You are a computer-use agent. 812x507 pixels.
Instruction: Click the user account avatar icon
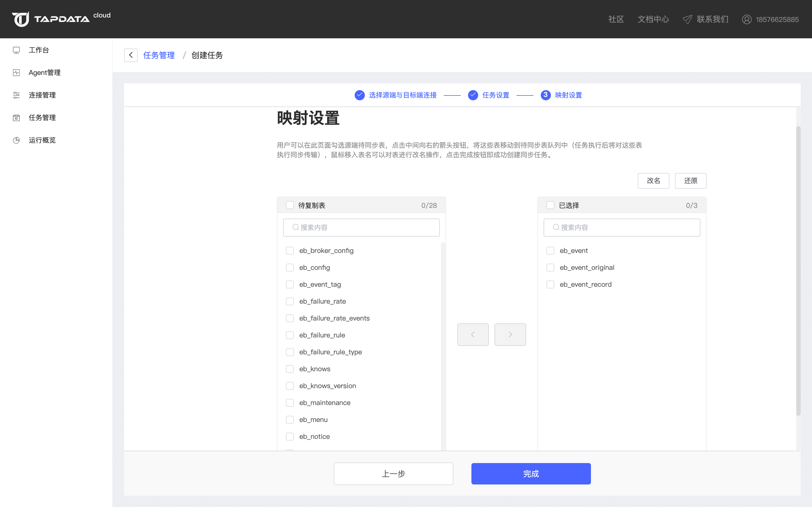point(747,19)
